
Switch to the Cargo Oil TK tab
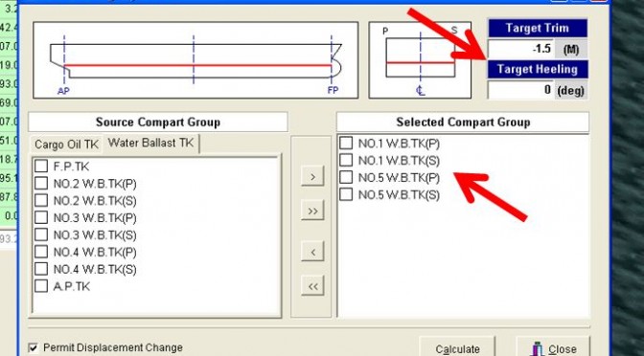[66, 145]
